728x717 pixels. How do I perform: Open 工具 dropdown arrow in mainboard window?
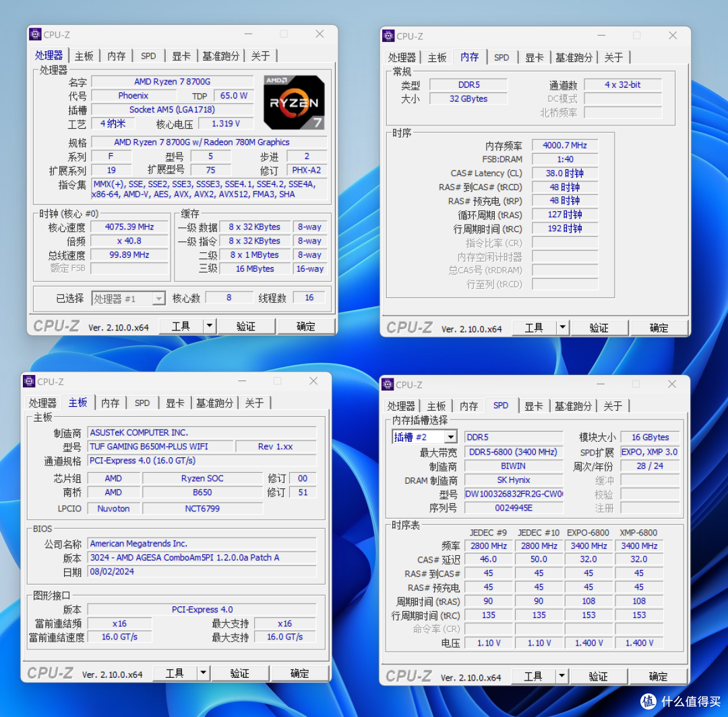pos(204,672)
